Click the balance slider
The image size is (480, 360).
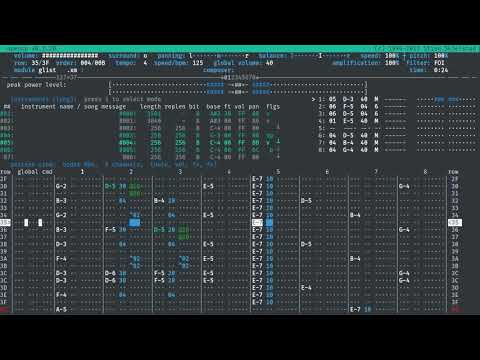coord(320,55)
